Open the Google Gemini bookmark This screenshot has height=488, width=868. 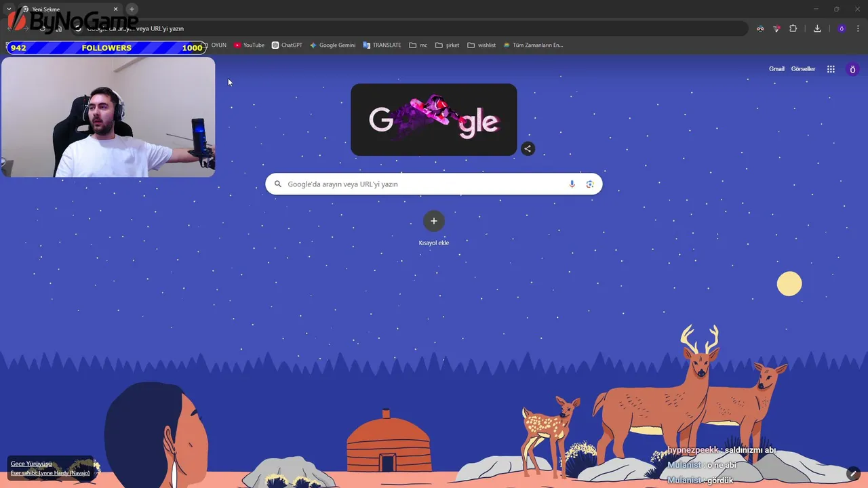coord(332,45)
